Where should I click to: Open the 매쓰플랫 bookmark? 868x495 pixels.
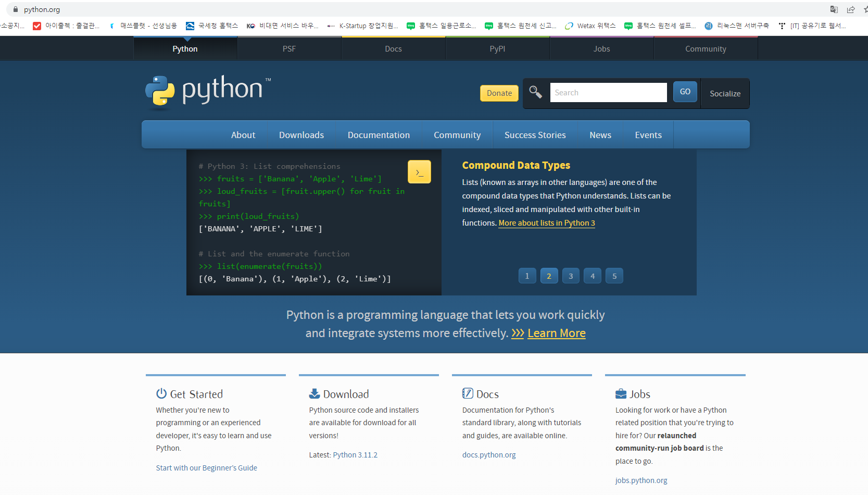[143, 26]
